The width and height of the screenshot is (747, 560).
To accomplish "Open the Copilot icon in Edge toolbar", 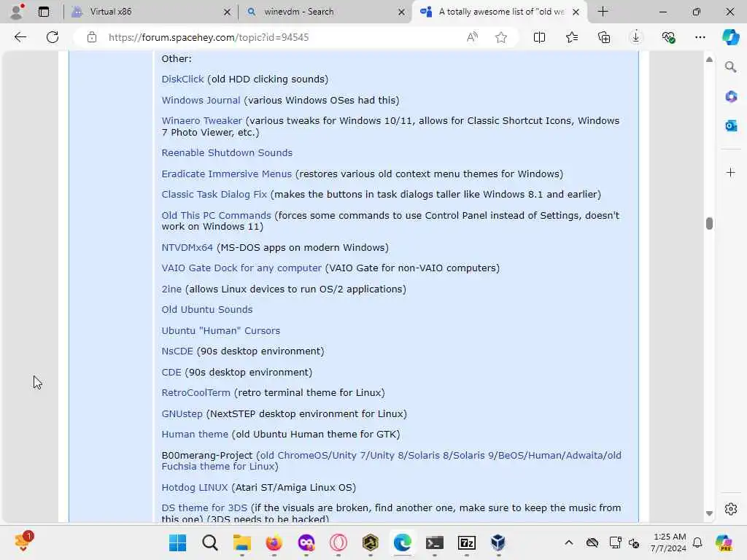I will click(x=730, y=37).
